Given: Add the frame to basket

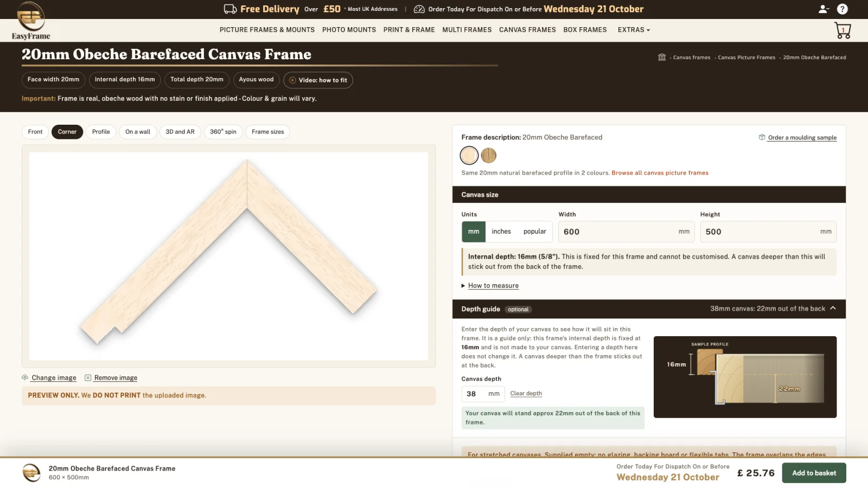Looking at the screenshot, I should 814,473.
